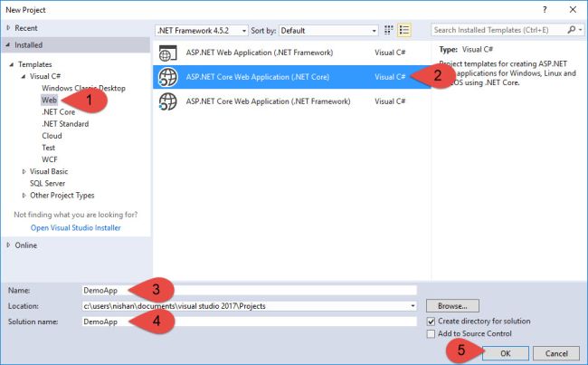
Task: Select the SQL Server category
Action: tap(48, 184)
